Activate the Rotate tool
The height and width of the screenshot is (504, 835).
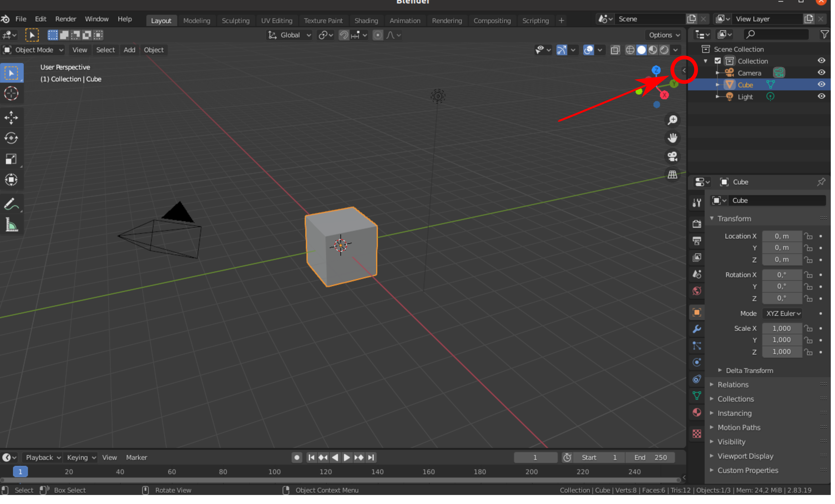pos(11,138)
